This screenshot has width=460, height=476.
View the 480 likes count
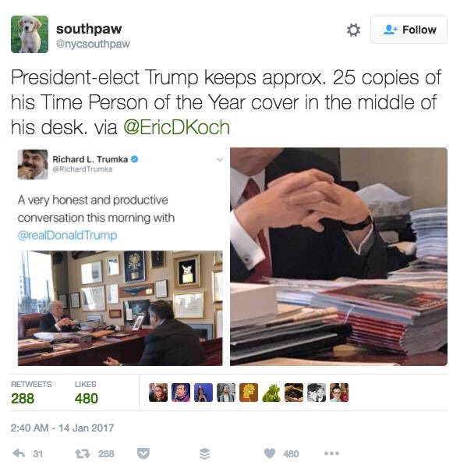click(x=87, y=399)
